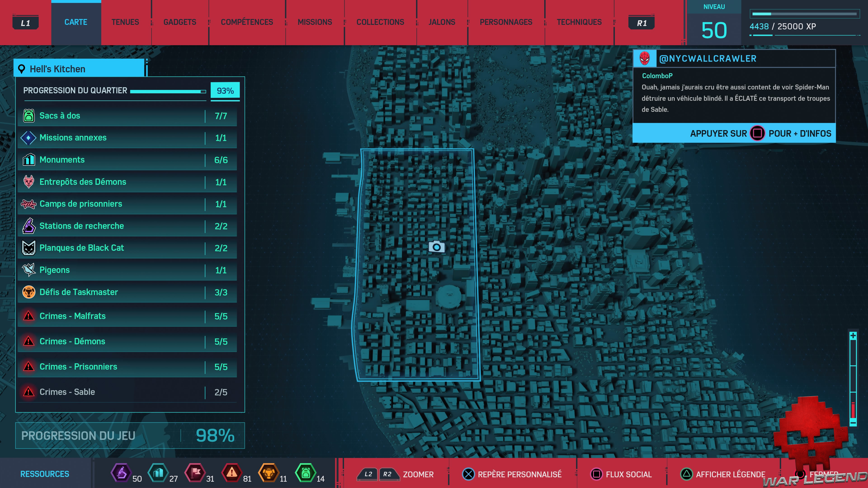This screenshot has height=488, width=868.
Task: Switch to the Gadgets tab
Action: pos(180,22)
